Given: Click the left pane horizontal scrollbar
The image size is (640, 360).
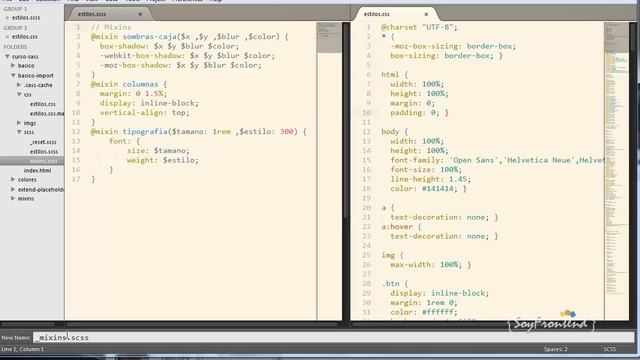Looking at the screenshot, I should [202, 324].
